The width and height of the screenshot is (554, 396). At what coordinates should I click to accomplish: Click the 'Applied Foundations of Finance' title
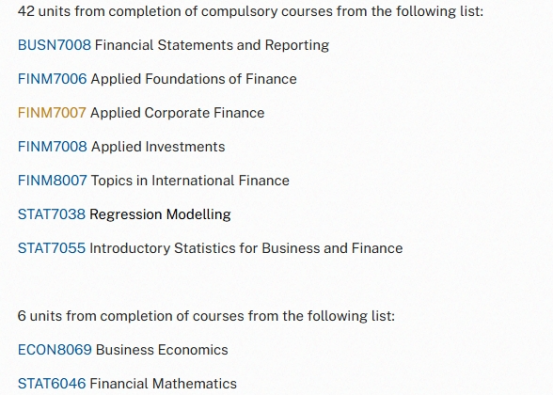coord(194,79)
